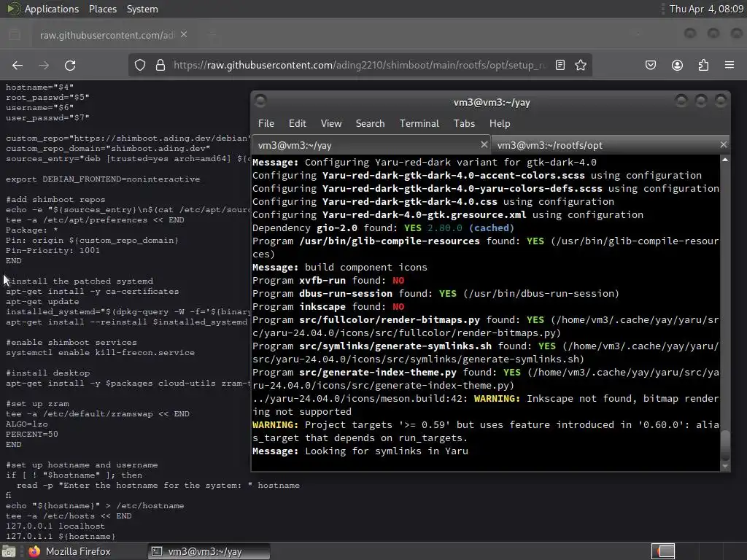Open the terminal Help menu
This screenshot has height=560, width=747.
pos(500,123)
